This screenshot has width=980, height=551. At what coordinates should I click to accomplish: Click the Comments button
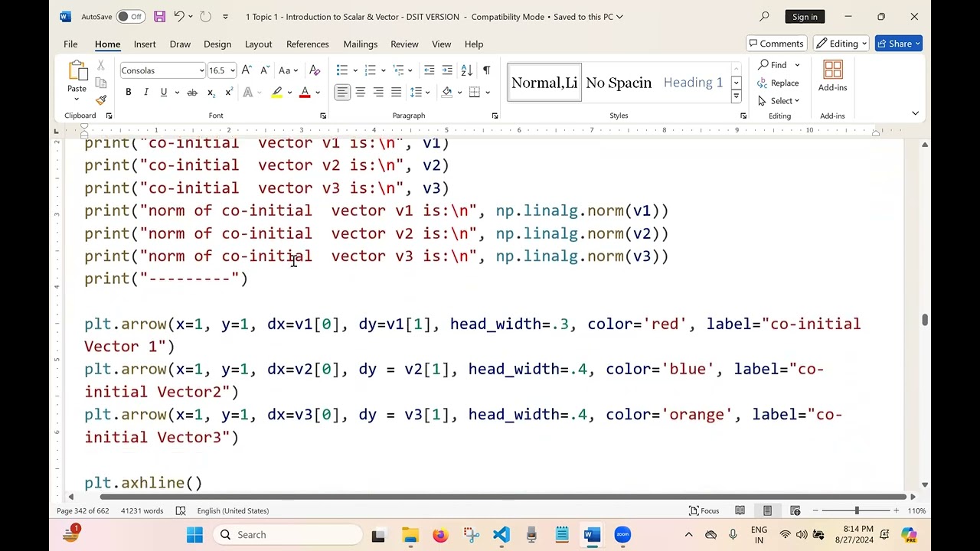[x=776, y=44]
